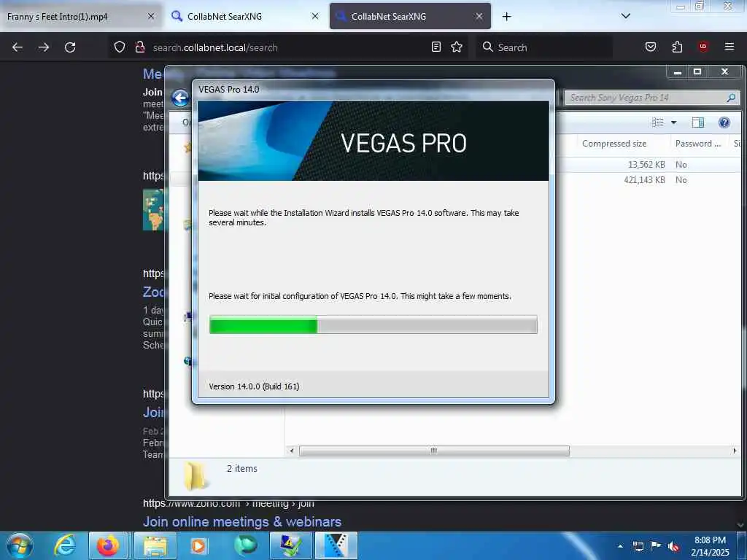Close the first CollabNet SearXNG tab

click(x=315, y=16)
